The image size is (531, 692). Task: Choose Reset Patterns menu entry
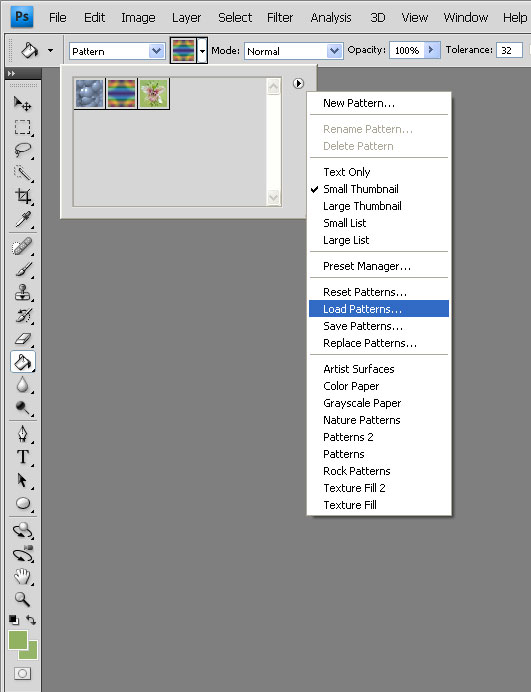(379, 292)
